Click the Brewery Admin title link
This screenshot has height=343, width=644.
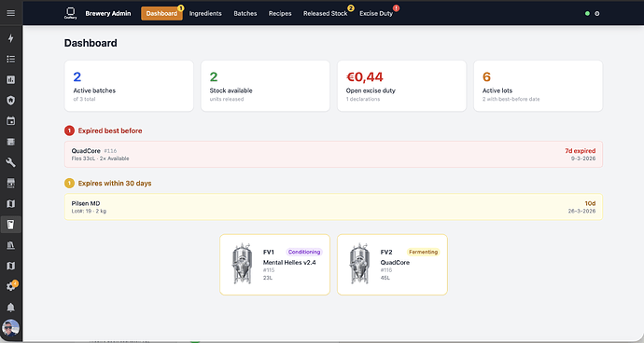108,14
